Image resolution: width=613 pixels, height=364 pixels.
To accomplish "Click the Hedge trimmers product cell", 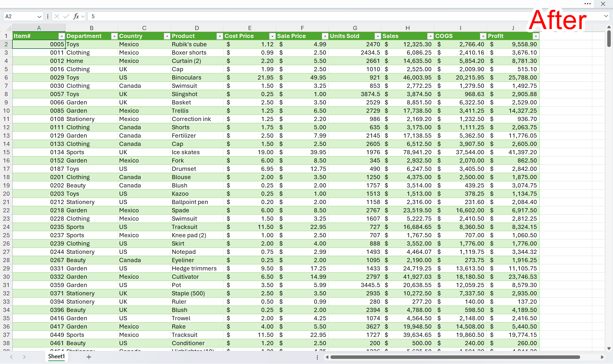I will 197,269.
